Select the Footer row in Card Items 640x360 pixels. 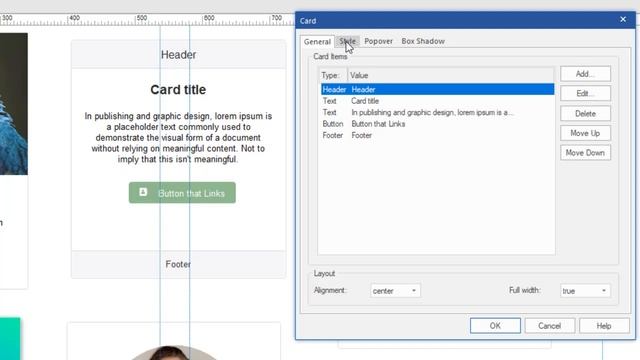[437, 135]
